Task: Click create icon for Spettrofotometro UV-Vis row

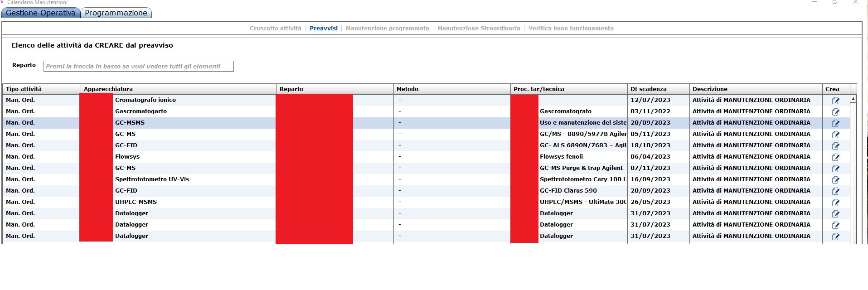Action: 835,180
